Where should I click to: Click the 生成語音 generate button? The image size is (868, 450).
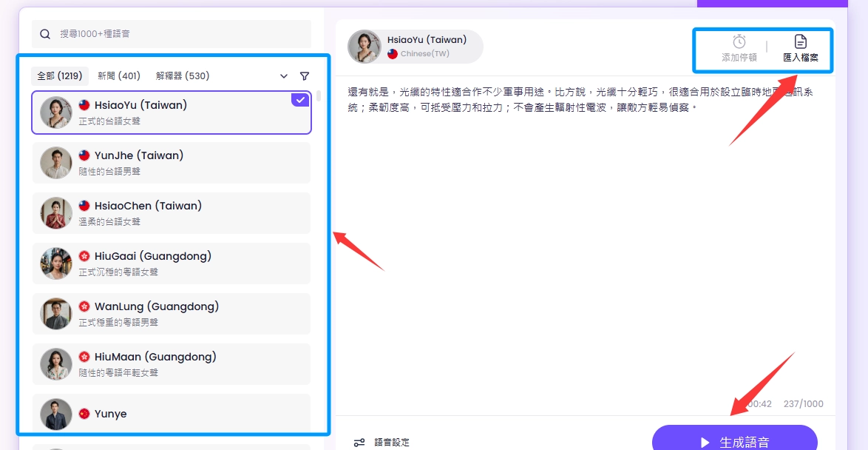point(735,441)
